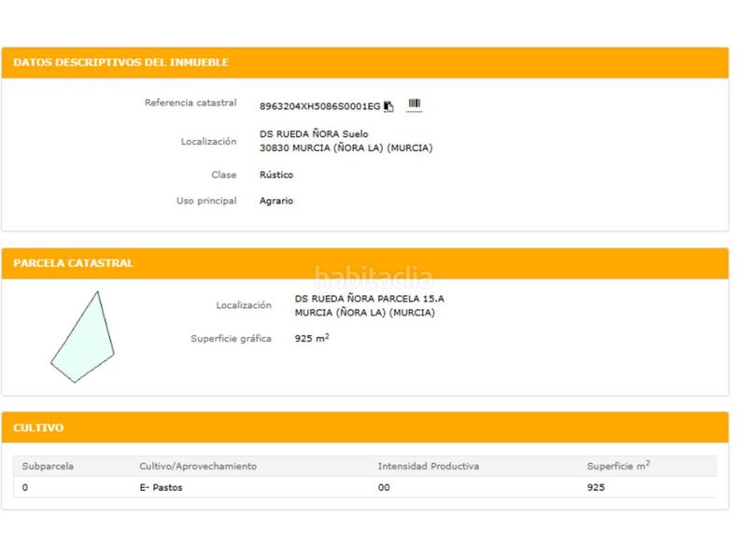This screenshot has height=560, width=747.
Task: Click the '925' surface cell in table
Action: (x=596, y=487)
